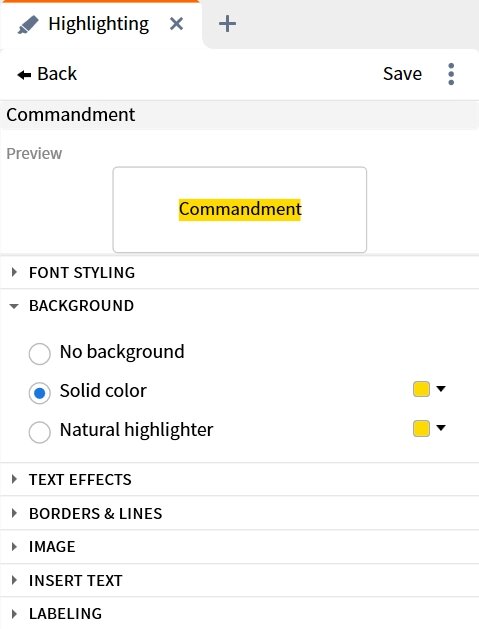This screenshot has height=629, width=479.
Task: Open the Natural highlighter color dropdown arrow
Action: 441,428
